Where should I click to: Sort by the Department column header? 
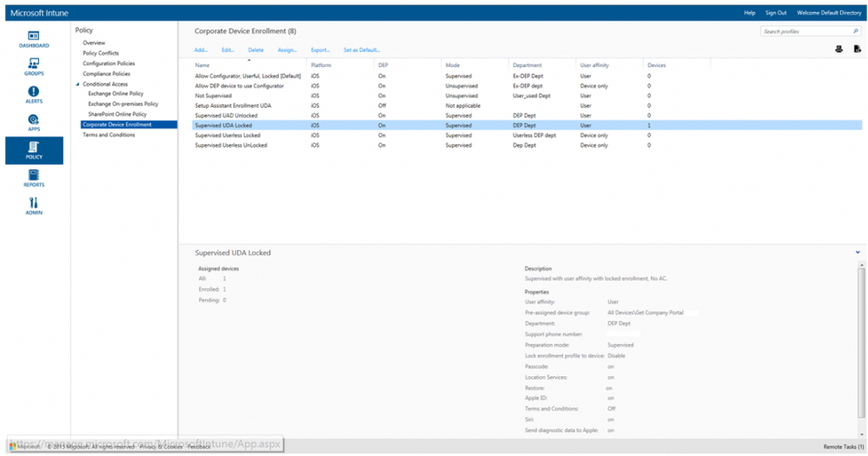click(x=527, y=65)
